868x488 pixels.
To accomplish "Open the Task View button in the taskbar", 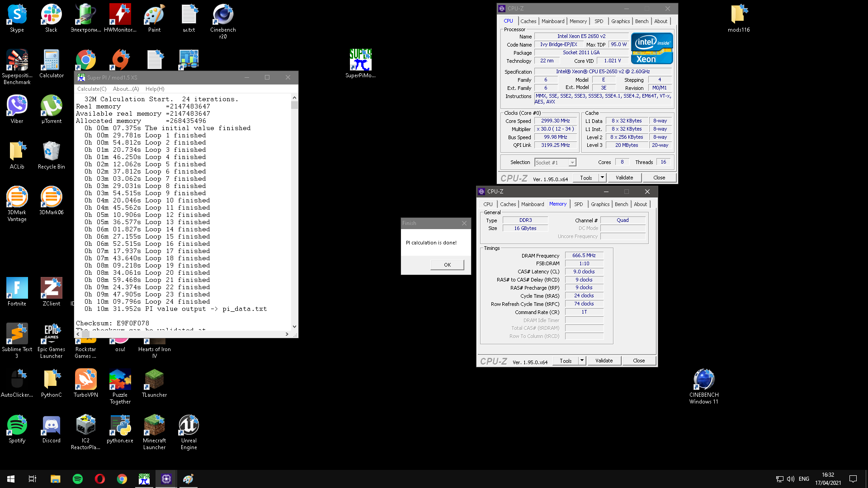I will 33,479.
